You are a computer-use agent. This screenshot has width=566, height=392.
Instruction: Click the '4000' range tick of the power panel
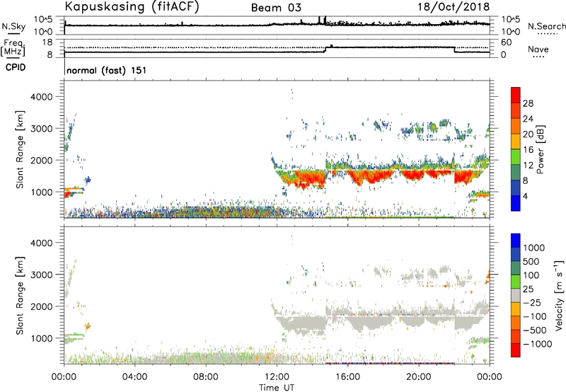[42, 97]
